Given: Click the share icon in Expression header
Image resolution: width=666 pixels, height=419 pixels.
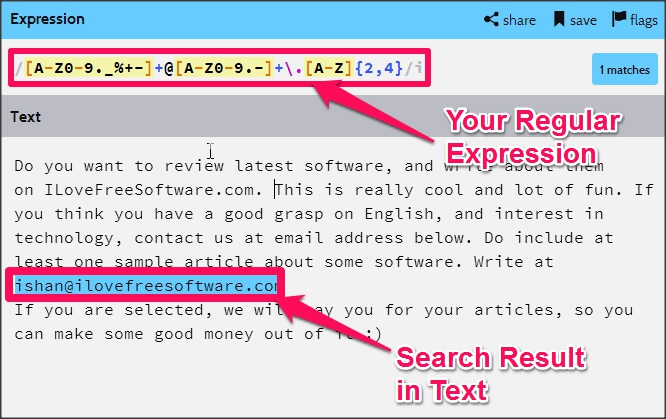Looking at the screenshot, I should tap(491, 20).
